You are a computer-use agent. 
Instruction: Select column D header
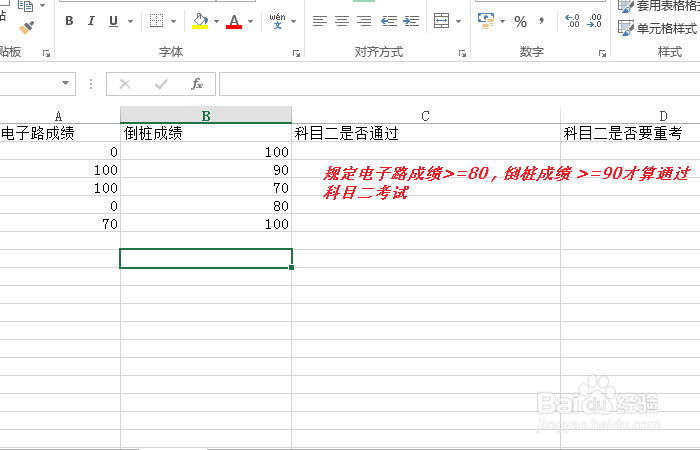pyautogui.click(x=630, y=116)
